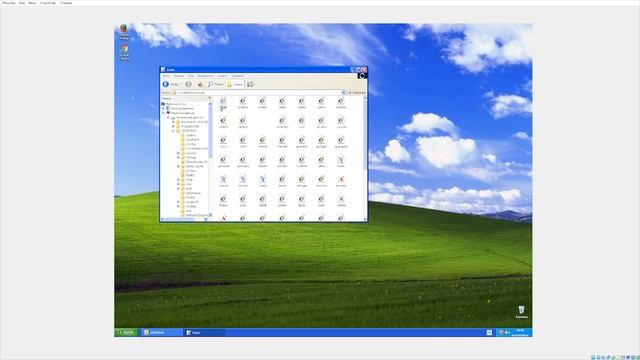Switch to the first taskbar window button
640x360 pixels.
click(x=162, y=333)
